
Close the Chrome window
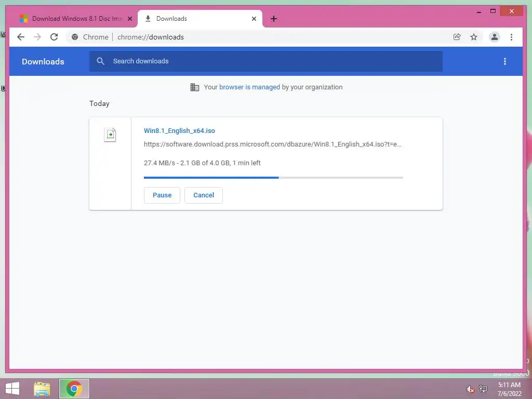coord(512,11)
